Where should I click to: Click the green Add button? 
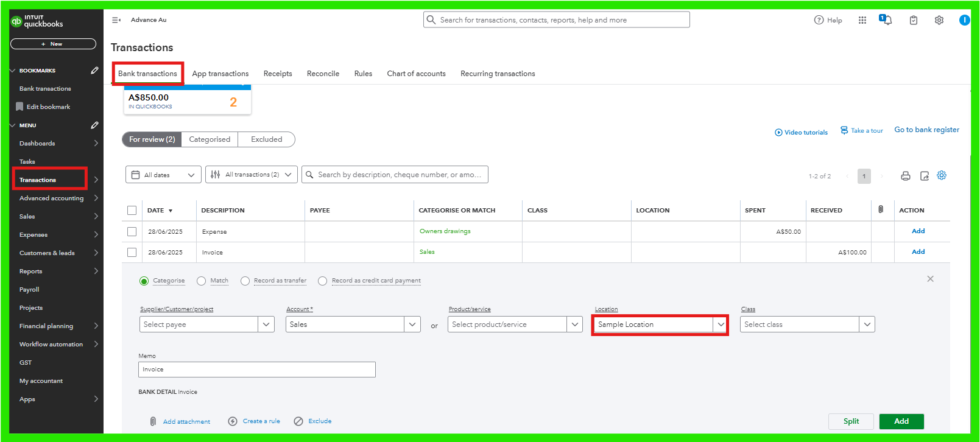tap(901, 421)
